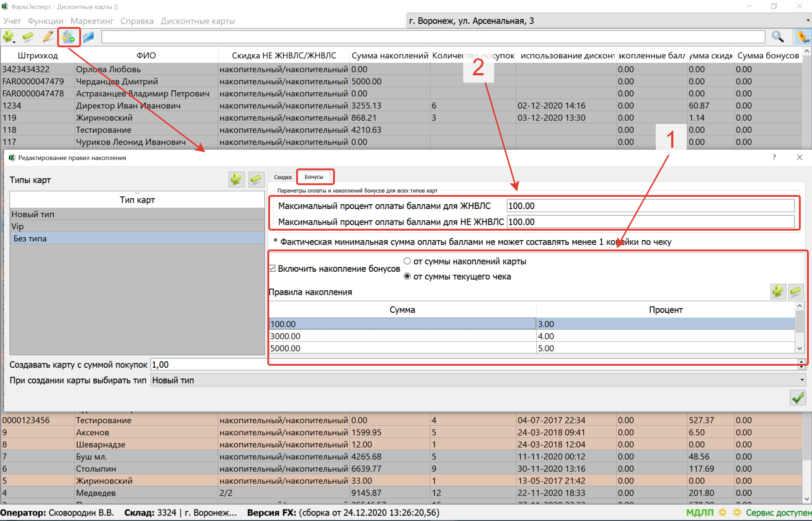Viewport: 812px width, 521px height.
Task: Toggle the 'Включить накопление бонусов' checkbox
Action: point(273,268)
